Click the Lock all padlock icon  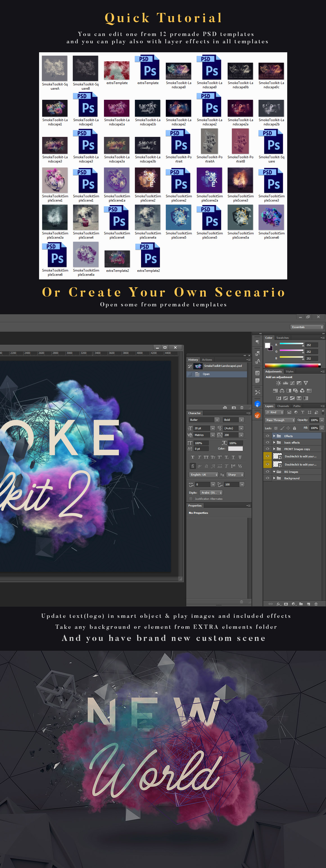(x=294, y=428)
